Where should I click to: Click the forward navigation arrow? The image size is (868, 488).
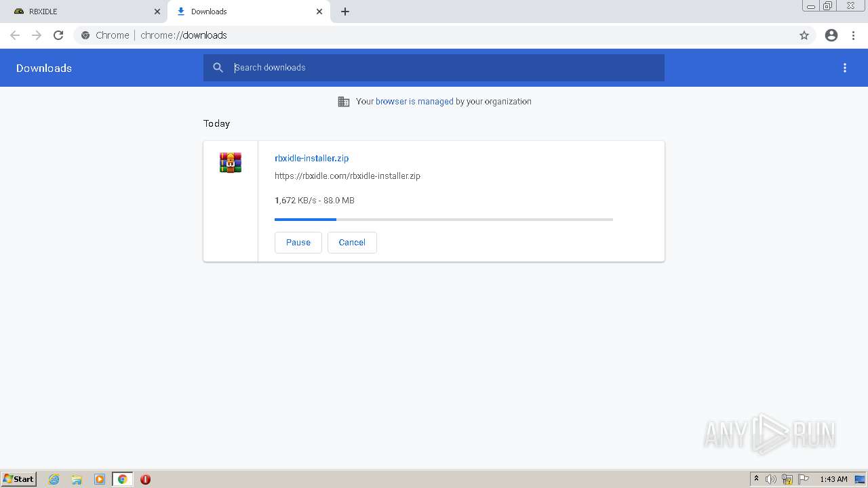37,35
